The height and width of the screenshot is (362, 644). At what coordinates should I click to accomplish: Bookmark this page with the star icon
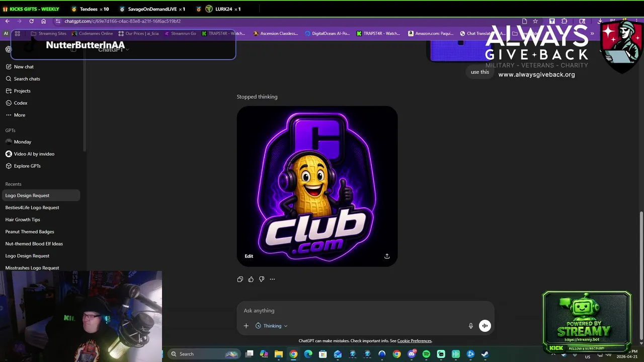[535, 21]
